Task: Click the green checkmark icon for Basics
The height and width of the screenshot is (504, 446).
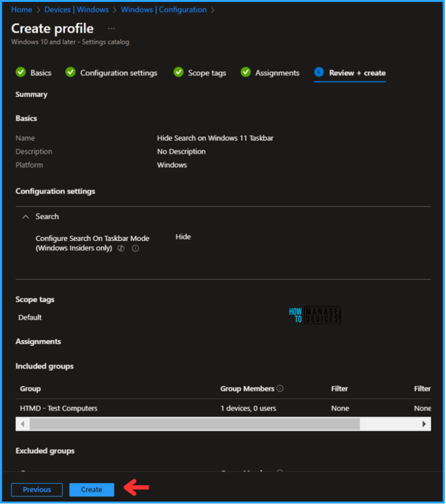Action: [x=21, y=72]
